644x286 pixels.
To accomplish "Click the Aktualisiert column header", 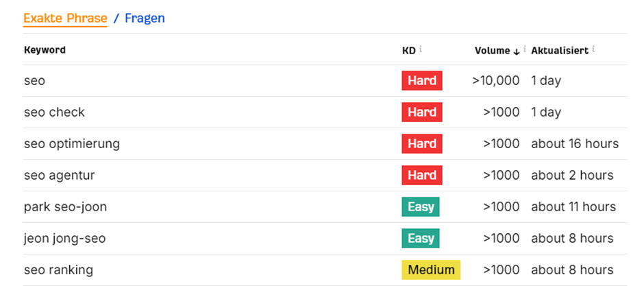I will (559, 50).
